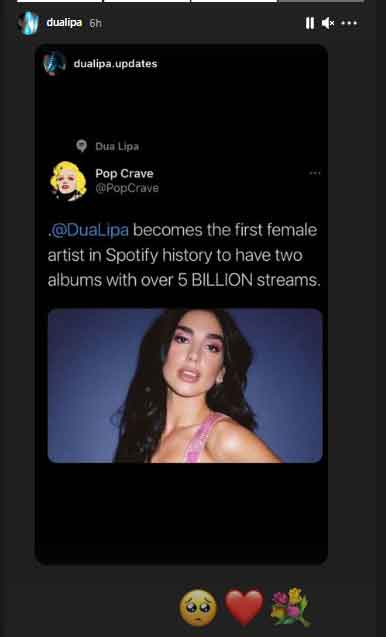386x637 pixels.
Task: Open the Dua Lipa location label
Action: [117, 146]
